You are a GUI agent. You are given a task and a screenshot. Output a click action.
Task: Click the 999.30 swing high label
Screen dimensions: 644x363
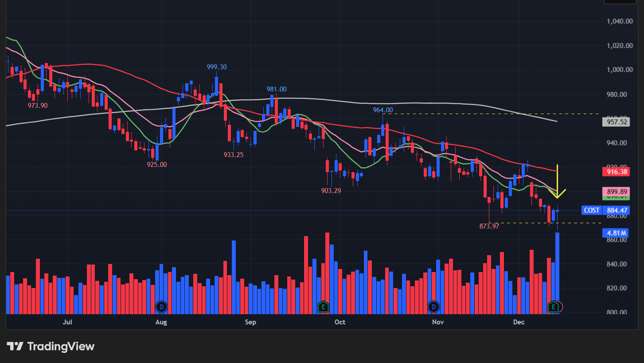[217, 67]
